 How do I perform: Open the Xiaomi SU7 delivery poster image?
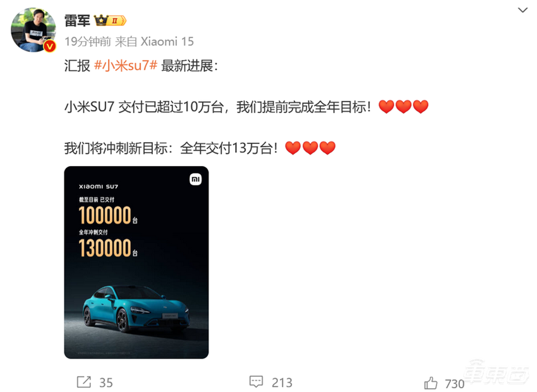[136, 263]
